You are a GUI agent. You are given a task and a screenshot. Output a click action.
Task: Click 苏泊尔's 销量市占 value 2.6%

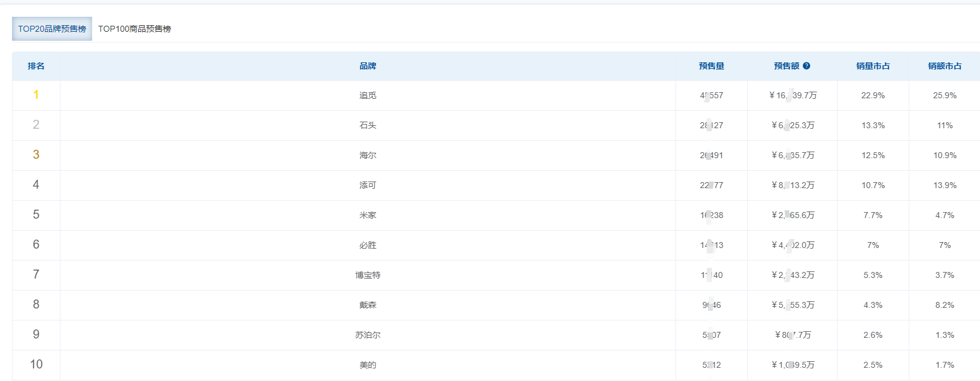coord(873,335)
